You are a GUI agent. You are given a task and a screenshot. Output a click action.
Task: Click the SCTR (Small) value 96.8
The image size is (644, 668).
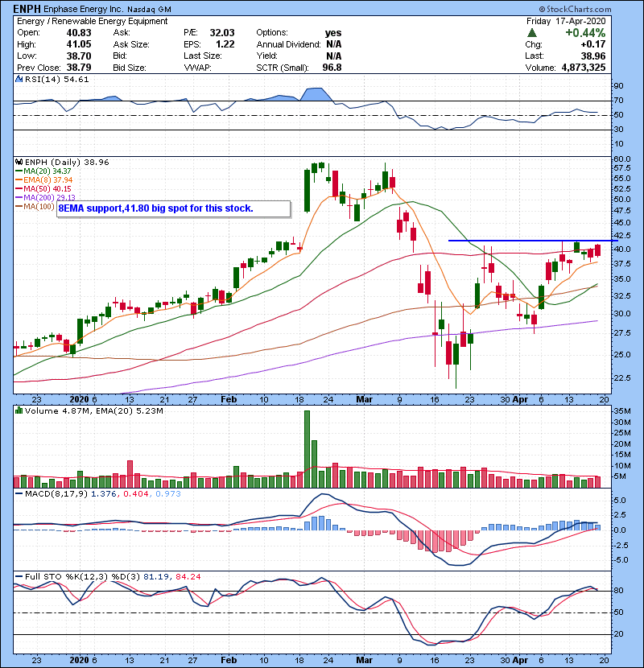(332, 68)
